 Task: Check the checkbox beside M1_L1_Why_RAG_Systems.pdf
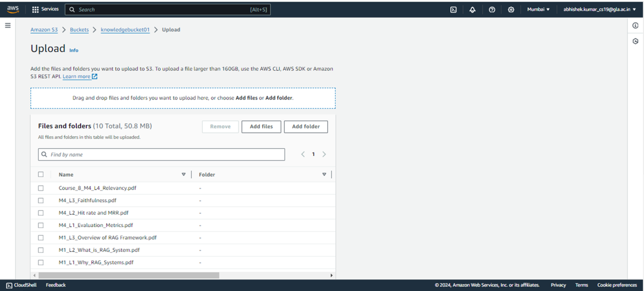point(41,262)
